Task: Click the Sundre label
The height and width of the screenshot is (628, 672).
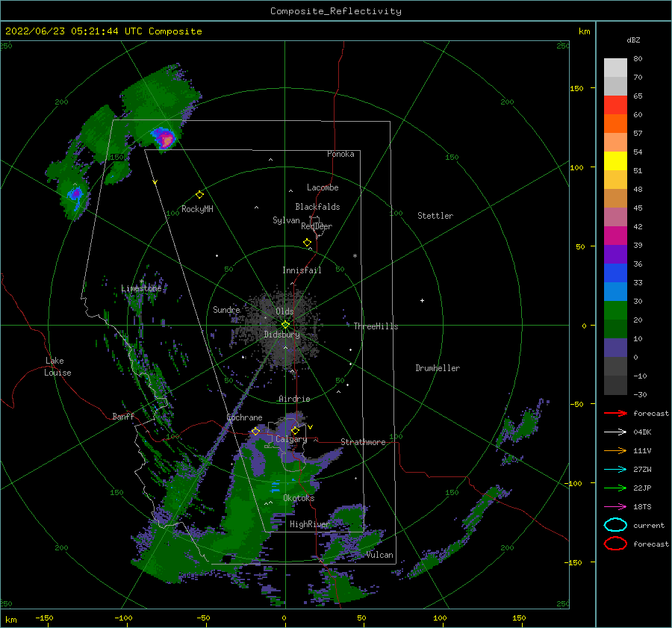Action: [226, 309]
